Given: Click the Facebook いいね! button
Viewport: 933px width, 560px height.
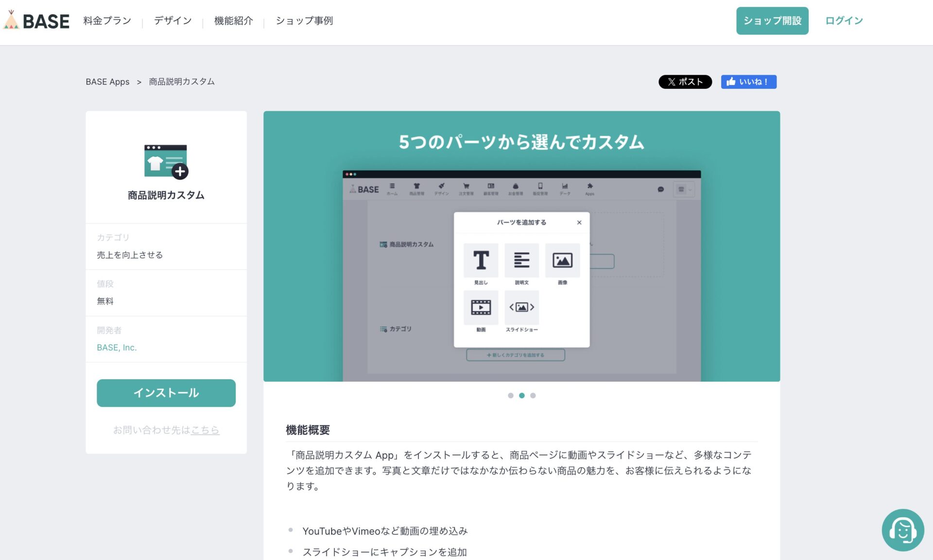Looking at the screenshot, I should point(748,82).
